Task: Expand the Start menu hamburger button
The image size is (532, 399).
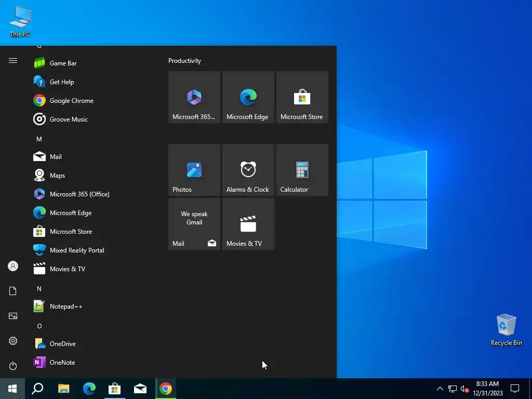Action: tap(13, 61)
